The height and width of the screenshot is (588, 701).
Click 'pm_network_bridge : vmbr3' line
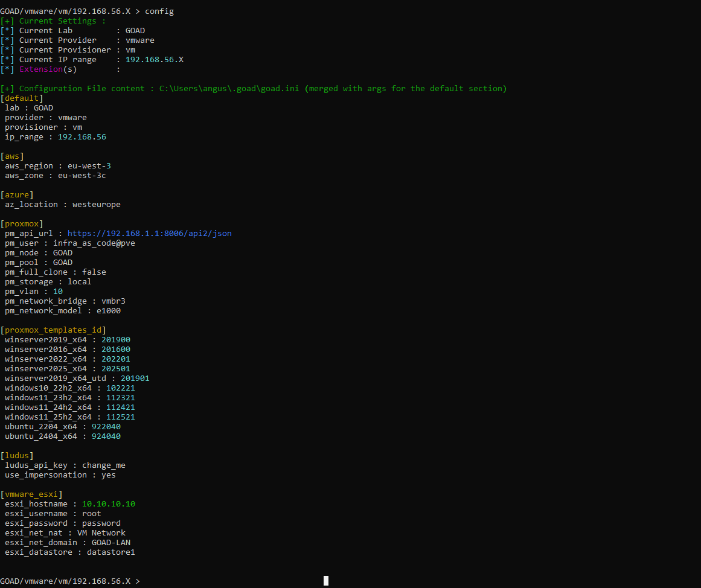[65, 301]
